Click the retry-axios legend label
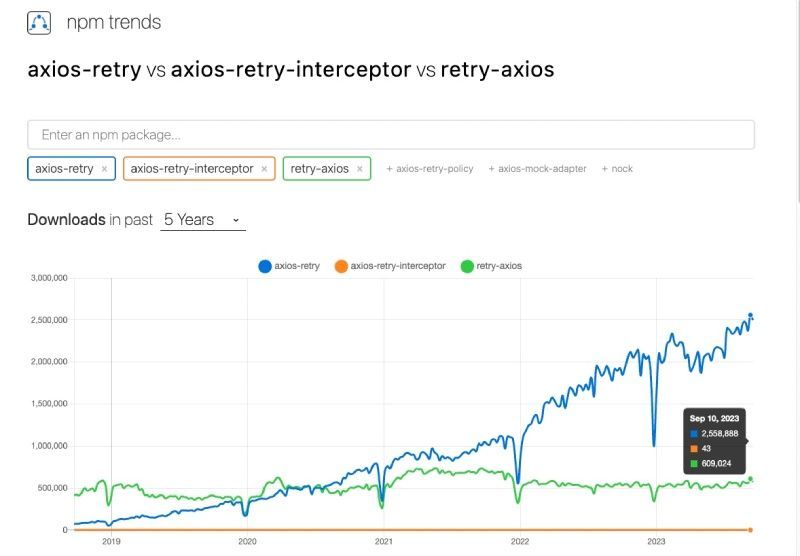 pyautogui.click(x=499, y=266)
